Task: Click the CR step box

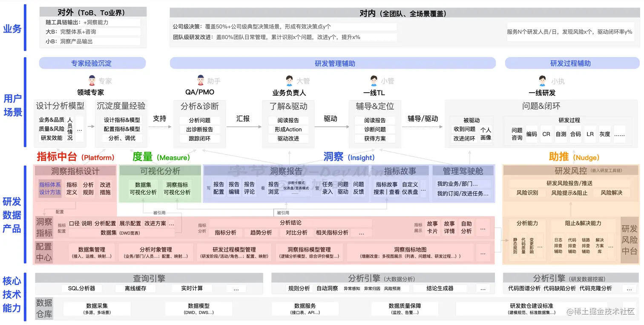Action: (x=546, y=134)
